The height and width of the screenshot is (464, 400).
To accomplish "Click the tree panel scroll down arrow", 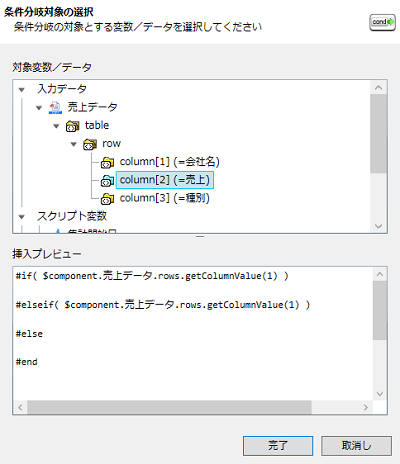I will (378, 226).
